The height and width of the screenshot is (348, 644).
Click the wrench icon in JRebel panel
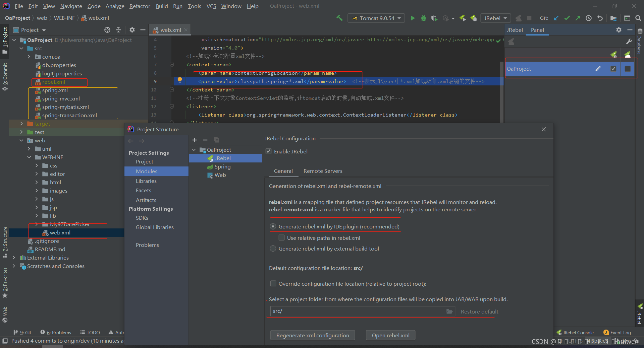[629, 42]
